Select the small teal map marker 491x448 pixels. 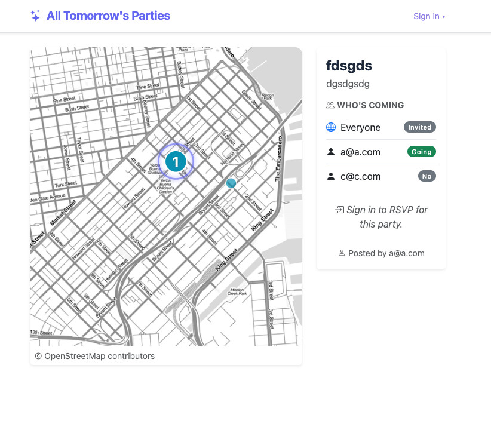[x=231, y=183]
